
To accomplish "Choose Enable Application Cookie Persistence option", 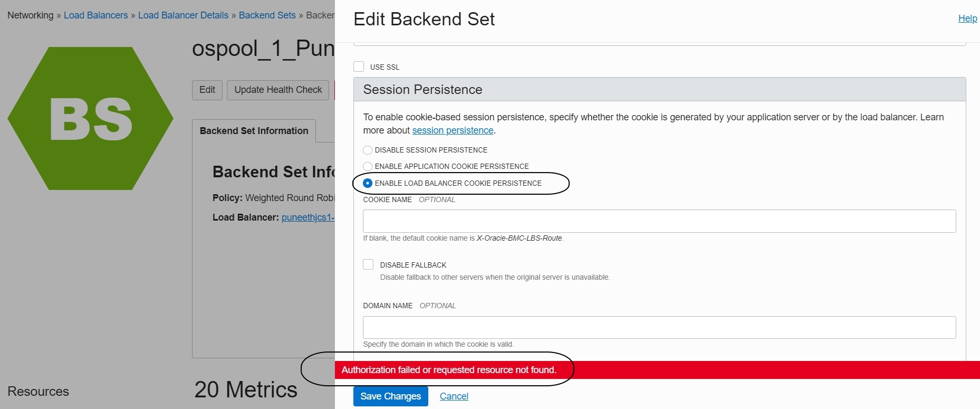I will [368, 166].
